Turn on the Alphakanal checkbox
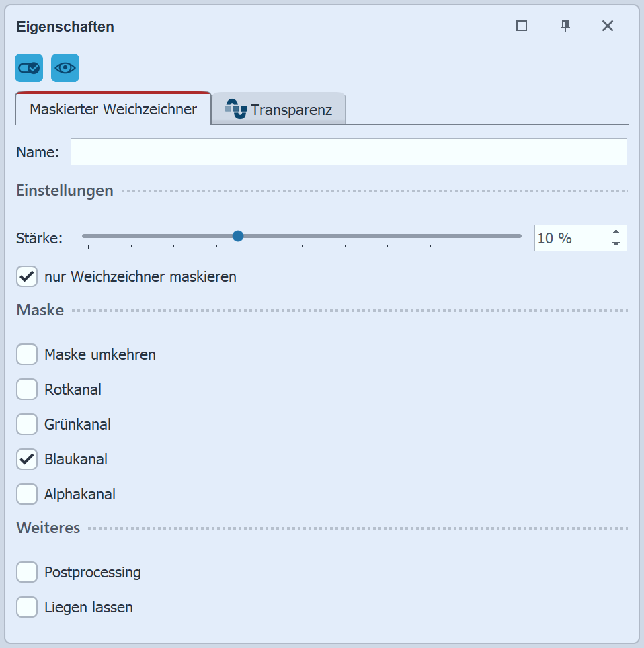Image resolution: width=644 pixels, height=648 pixels. click(x=27, y=494)
